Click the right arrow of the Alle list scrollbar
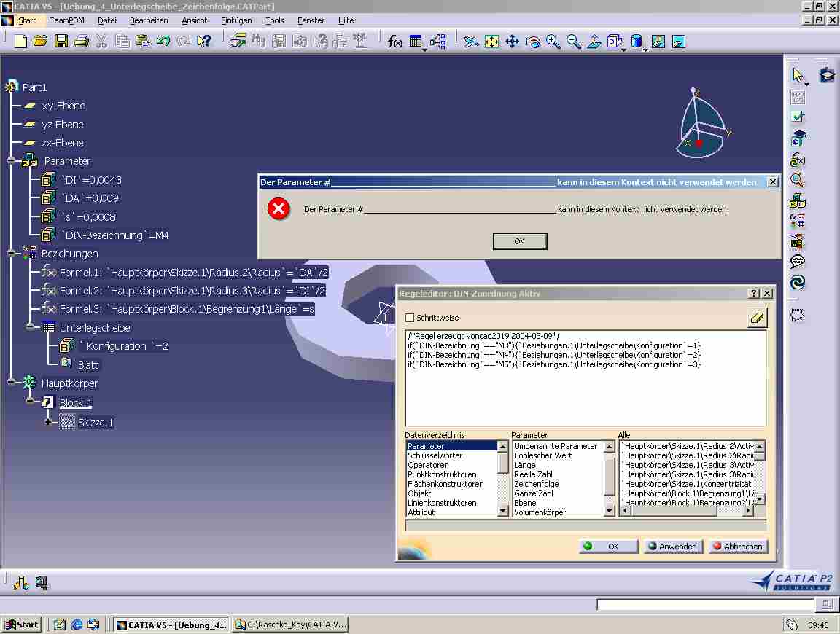The width and height of the screenshot is (840, 634). (x=748, y=510)
